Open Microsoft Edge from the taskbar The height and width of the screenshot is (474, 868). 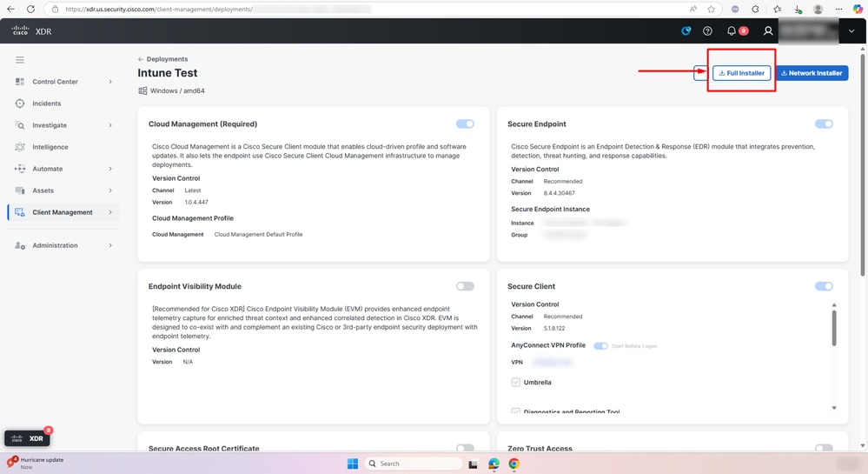tap(494, 464)
